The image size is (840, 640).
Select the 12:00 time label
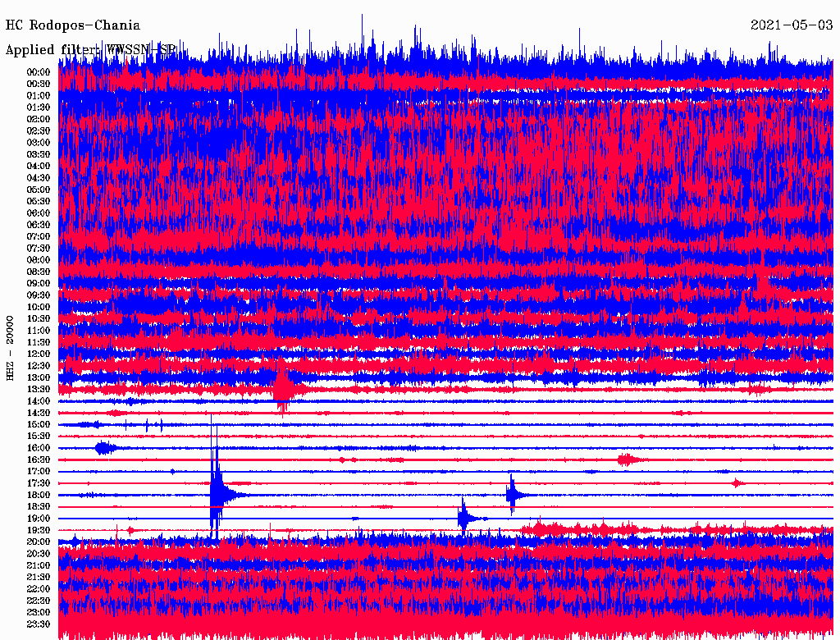[39, 354]
